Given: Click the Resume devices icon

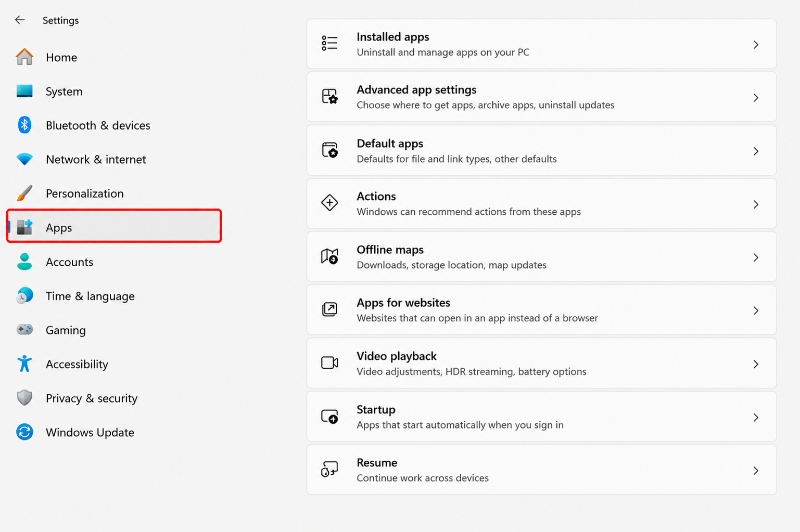Looking at the screenshot, I should (330, 469).
